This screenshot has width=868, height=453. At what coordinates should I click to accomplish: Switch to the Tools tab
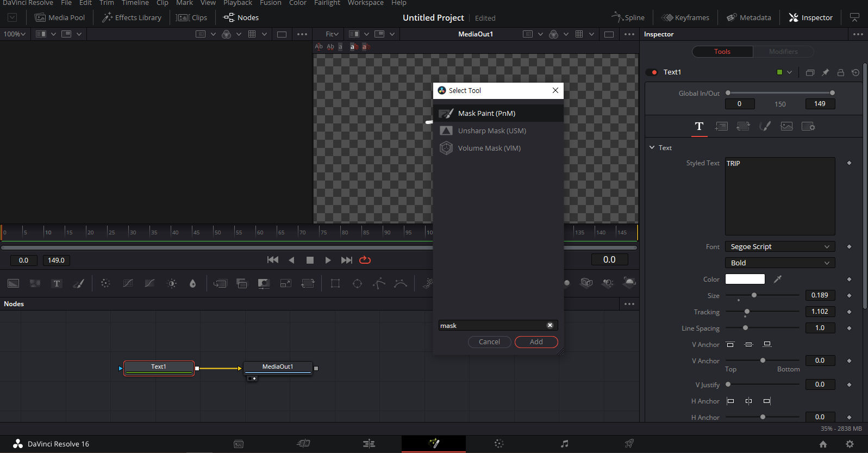pyautogui.click(x=722, y=52)
